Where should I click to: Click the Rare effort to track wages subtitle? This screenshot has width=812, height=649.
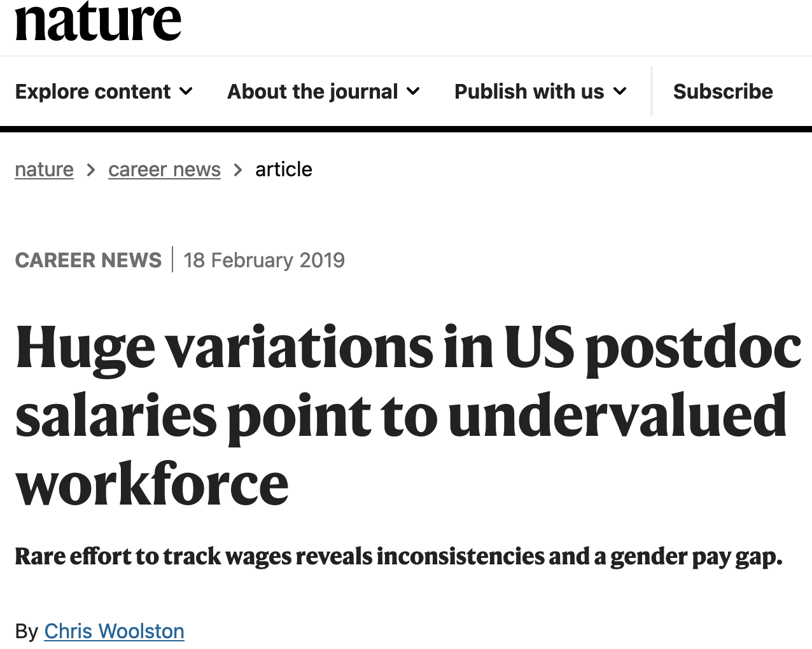coord(398,556)
